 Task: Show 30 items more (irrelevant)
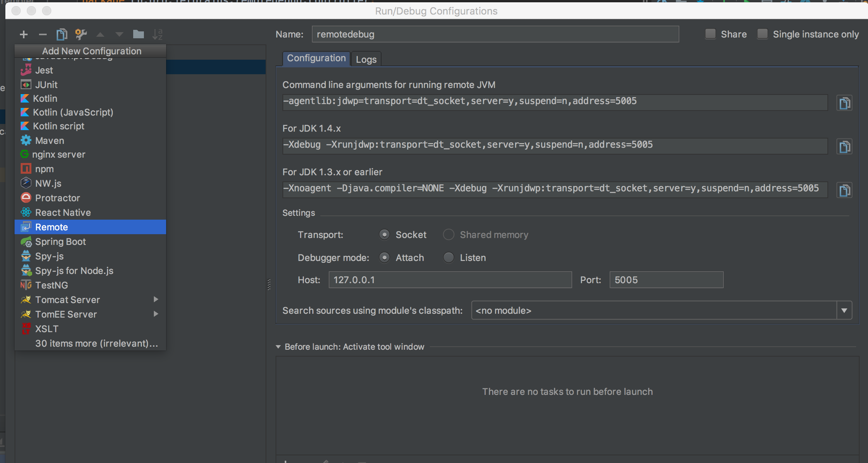(96, 343)
